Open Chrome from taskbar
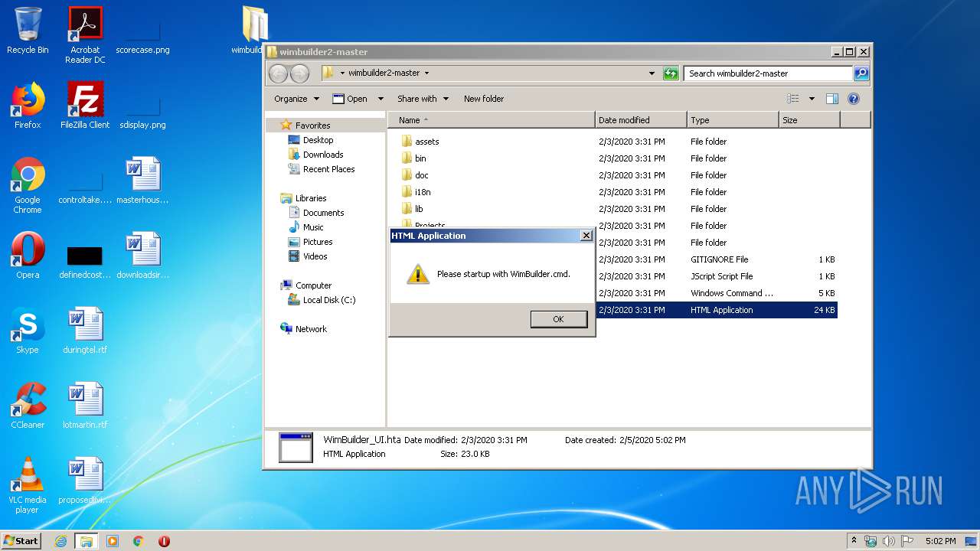Image resolution: width=980 pixels, height=551 pixels. [x=138, y=541]
